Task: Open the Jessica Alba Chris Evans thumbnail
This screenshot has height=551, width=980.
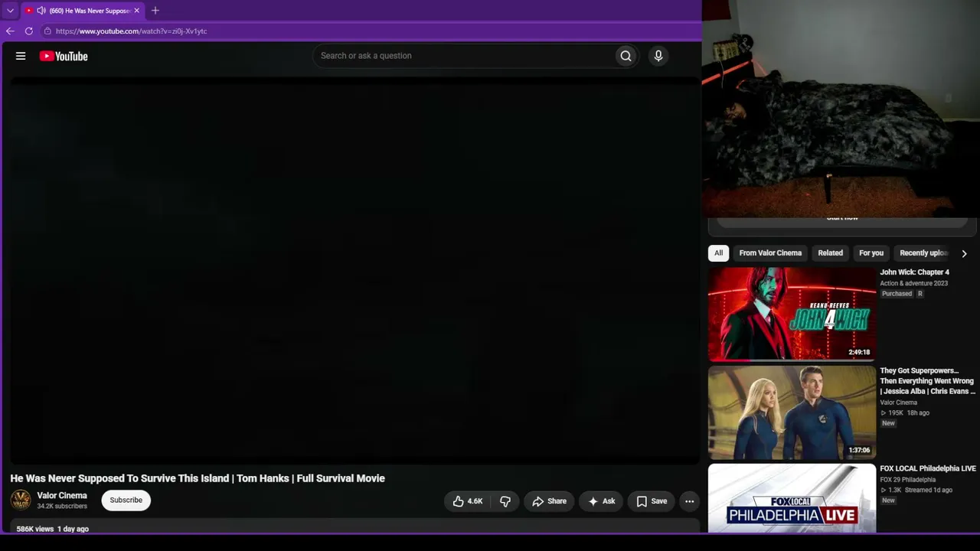Action: coord(792,412)
